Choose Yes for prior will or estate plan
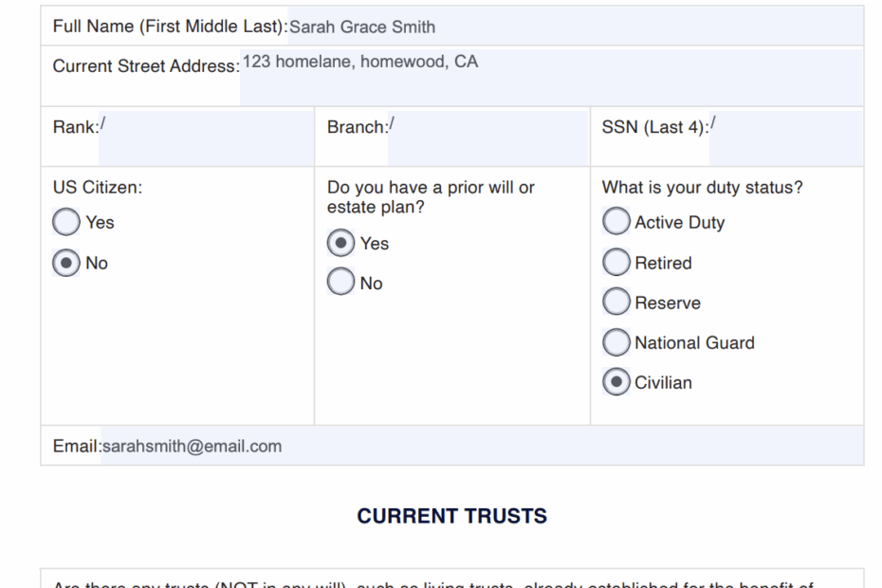882x588 pixels. coord(340,243)
